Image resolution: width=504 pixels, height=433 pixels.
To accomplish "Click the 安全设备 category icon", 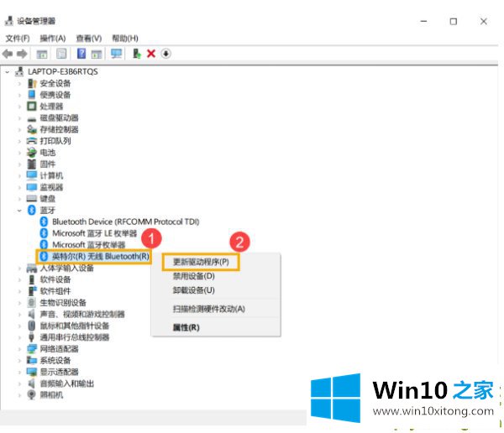I will pos(32,84).
